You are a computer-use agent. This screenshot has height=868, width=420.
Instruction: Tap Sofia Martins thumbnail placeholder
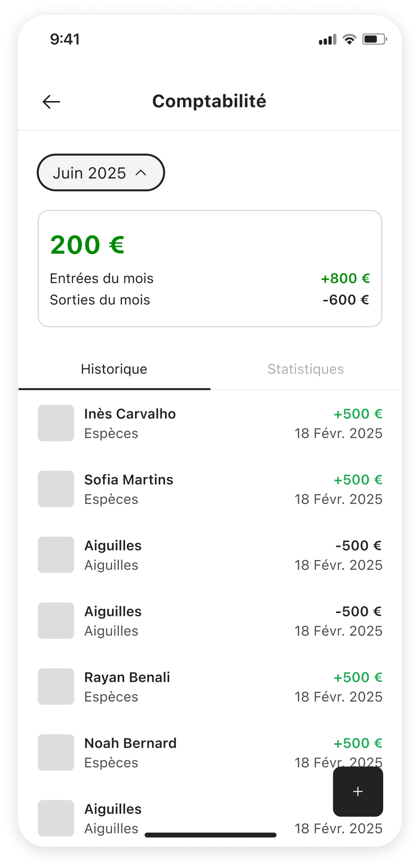point(56,489)
